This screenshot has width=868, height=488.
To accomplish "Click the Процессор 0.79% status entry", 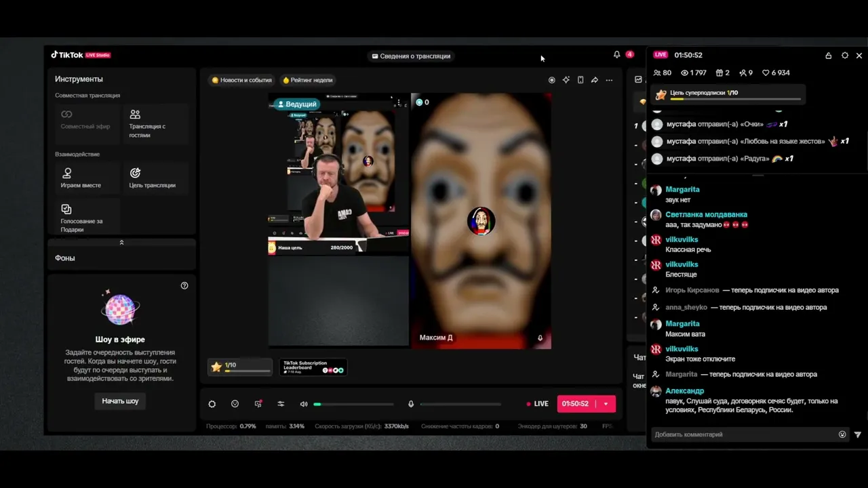I will coord(231,426).
